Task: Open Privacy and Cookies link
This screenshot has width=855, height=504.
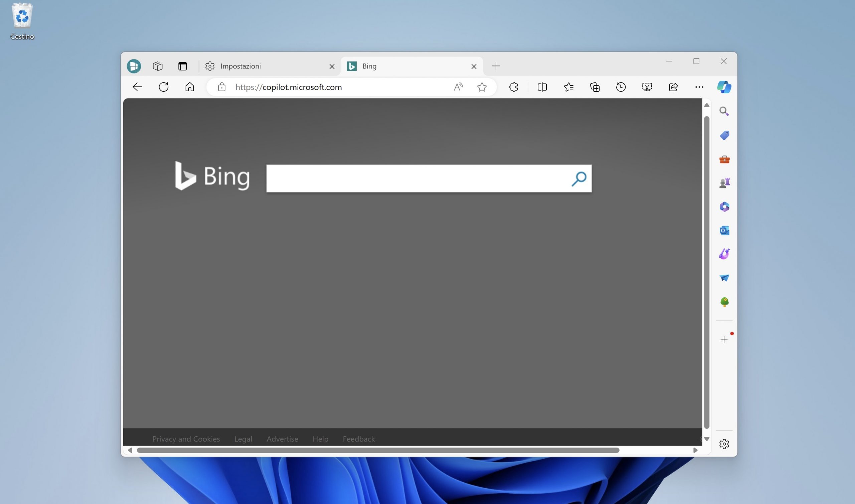Action: click(186, 439)
